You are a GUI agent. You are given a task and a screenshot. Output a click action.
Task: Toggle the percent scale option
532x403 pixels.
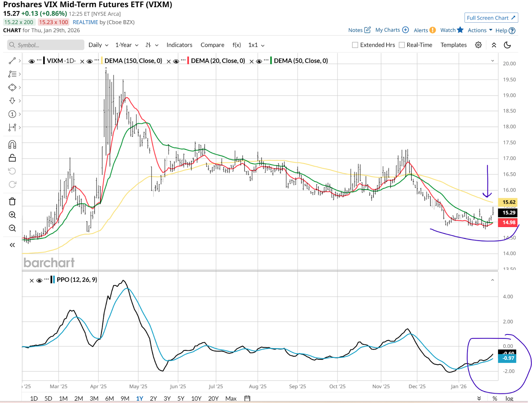tap(495, 398)
